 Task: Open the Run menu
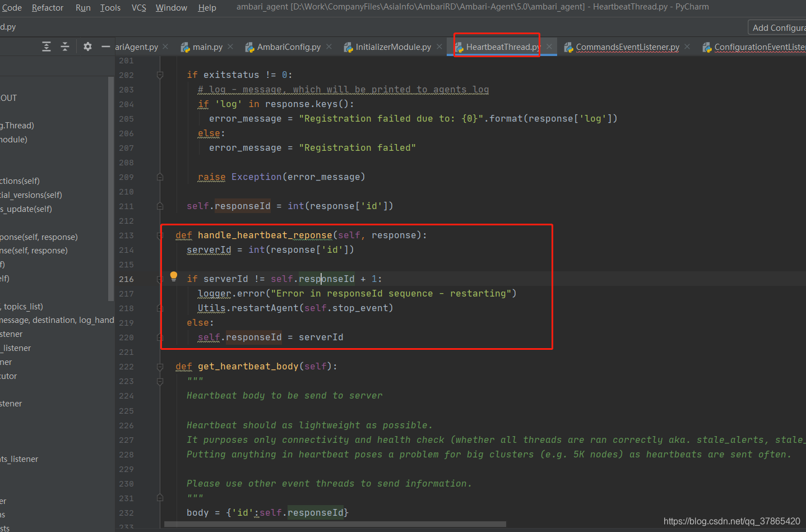[x=83, y=7]
